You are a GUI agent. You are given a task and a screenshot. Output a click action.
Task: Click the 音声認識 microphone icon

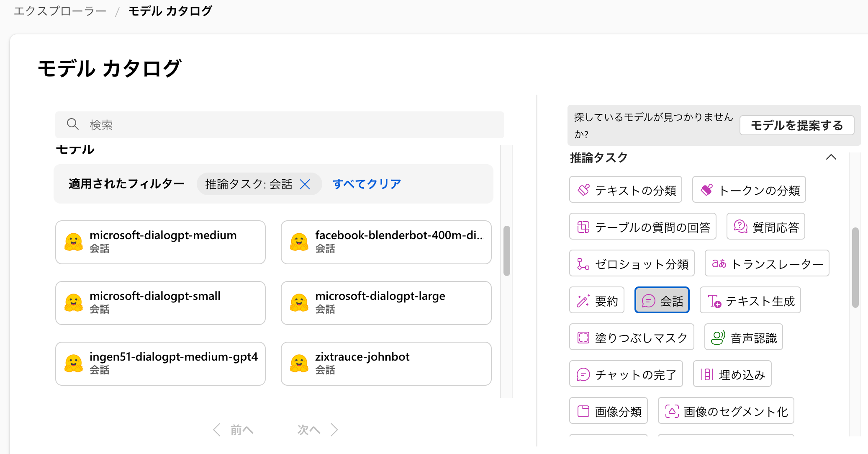click(718, 338)
